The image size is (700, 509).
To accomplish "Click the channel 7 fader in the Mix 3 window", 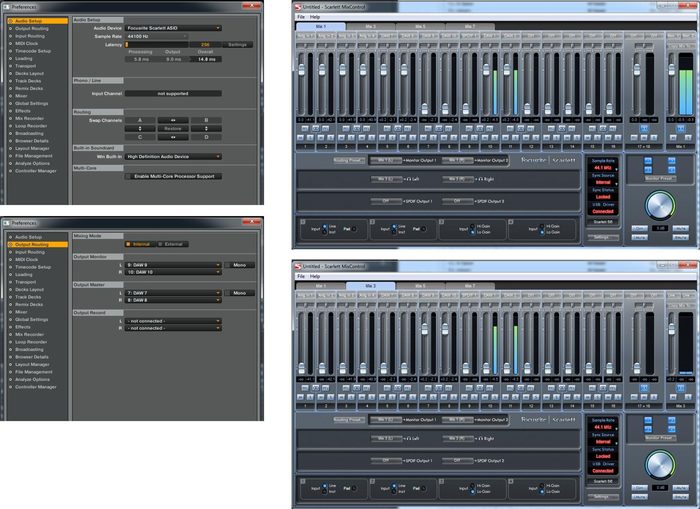I will 425,329.
